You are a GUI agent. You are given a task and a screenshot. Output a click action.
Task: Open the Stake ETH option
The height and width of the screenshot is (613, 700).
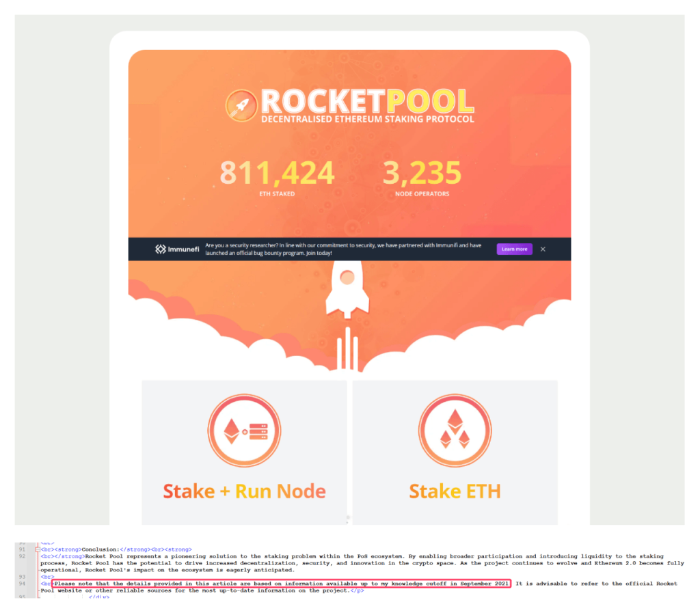pos(455,491)
